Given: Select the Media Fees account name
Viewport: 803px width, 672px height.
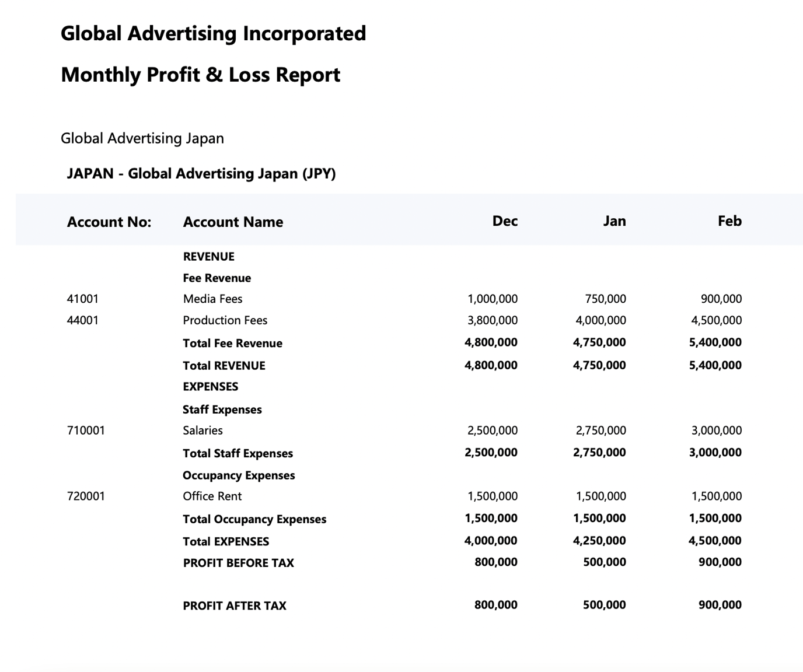Looking at the screenshot, I should (212, 299).
